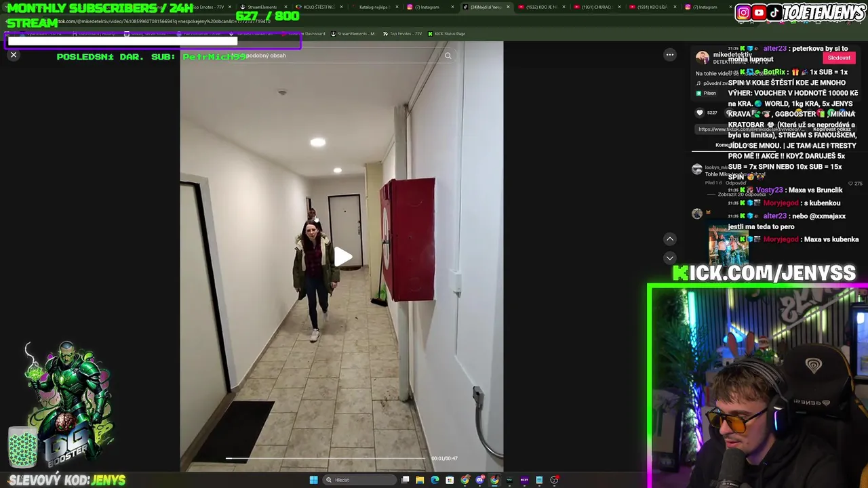Open File Explorer from taskbar
This screenshot has width=868, height=488.
(x=420, y=480)
